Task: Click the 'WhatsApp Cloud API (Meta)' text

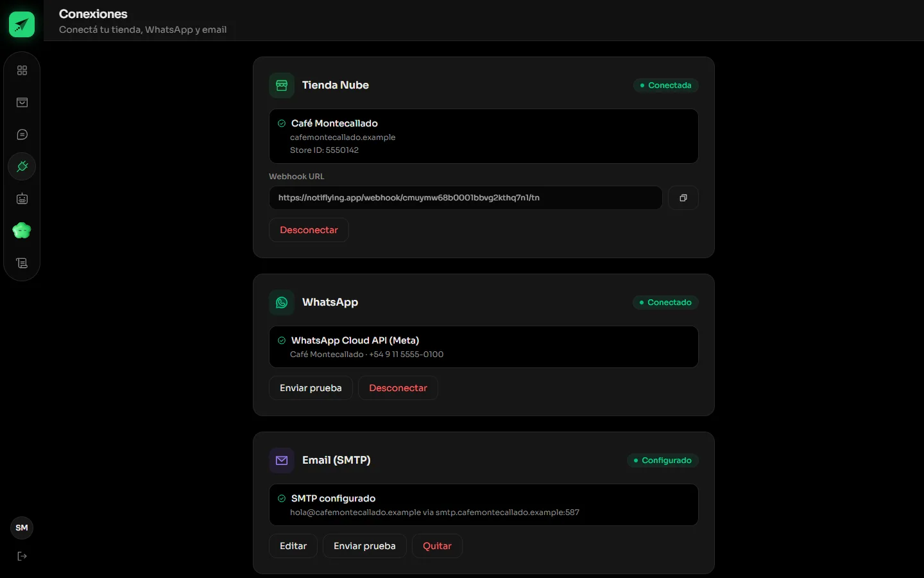Action: point(355,340)
